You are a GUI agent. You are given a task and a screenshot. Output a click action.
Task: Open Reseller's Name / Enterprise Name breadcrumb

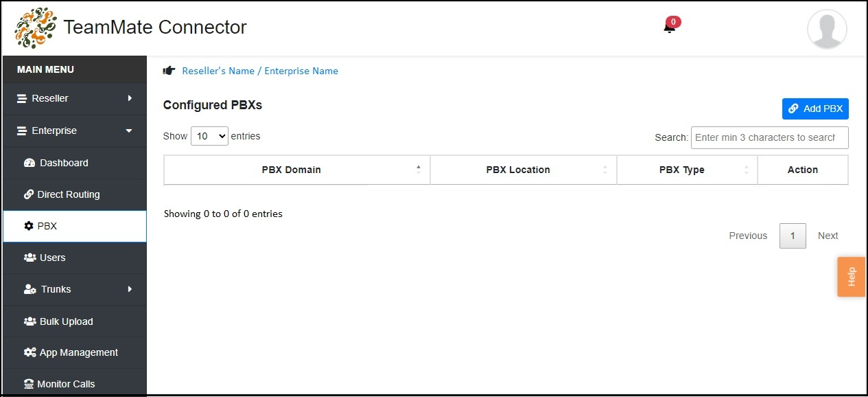point(260,71)
